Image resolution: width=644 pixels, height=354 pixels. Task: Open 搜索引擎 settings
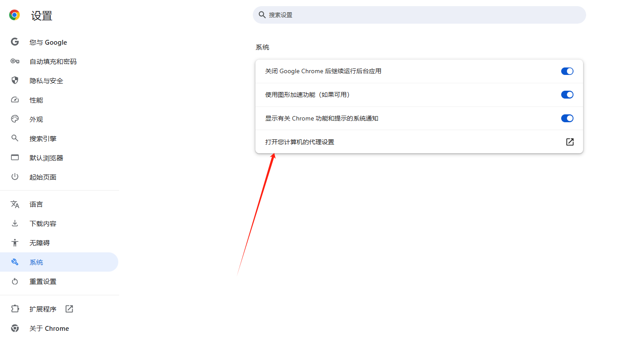coord(59,138)
